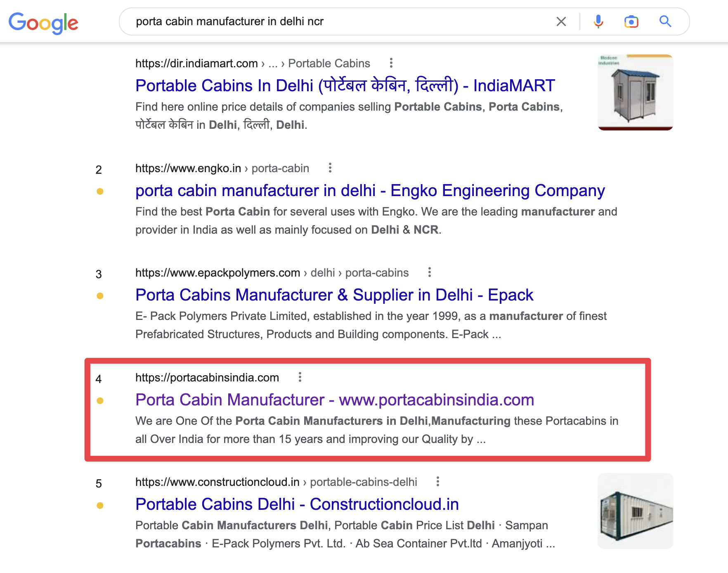Screen dimensions: 728x573
Task: Open options menu for IndiaMART result
Action: 391,63
